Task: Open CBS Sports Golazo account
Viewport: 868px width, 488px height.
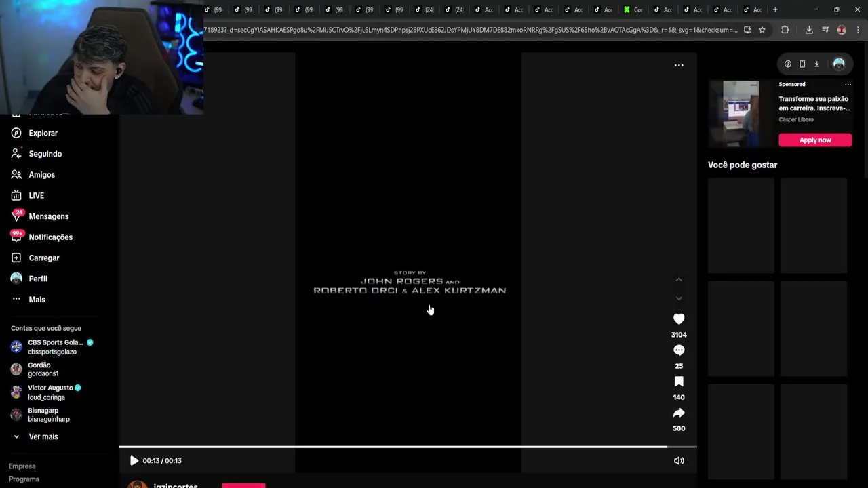Action: click(52, 347)
